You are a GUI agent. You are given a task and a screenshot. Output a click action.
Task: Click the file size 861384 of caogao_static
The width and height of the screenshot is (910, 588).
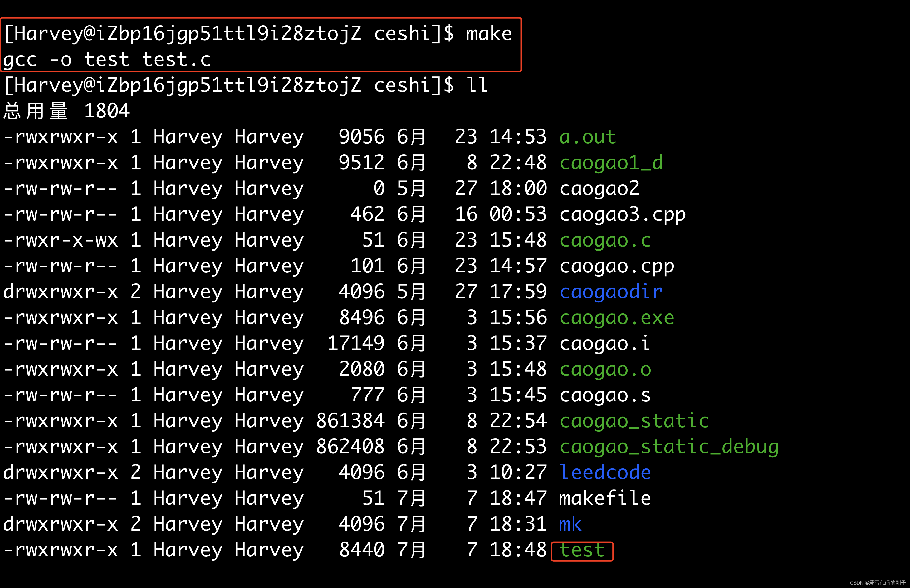tap(350, 421)
